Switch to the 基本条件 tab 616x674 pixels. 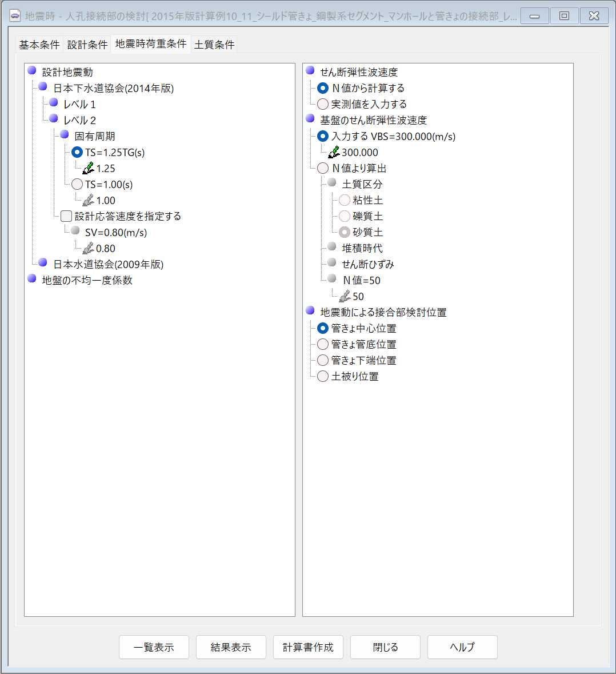click(39, 45)
